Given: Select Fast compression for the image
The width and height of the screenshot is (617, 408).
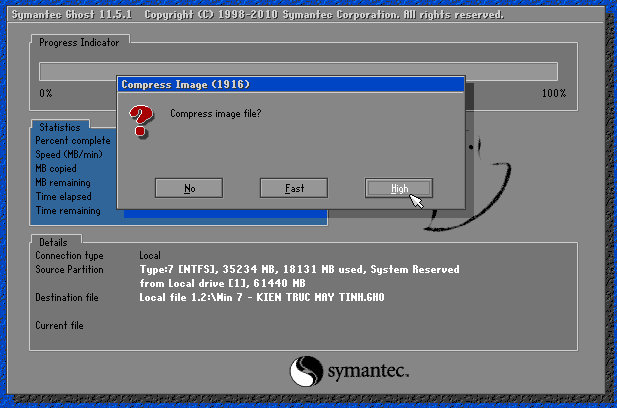Looking at the screenshot, I should point(294,188).
